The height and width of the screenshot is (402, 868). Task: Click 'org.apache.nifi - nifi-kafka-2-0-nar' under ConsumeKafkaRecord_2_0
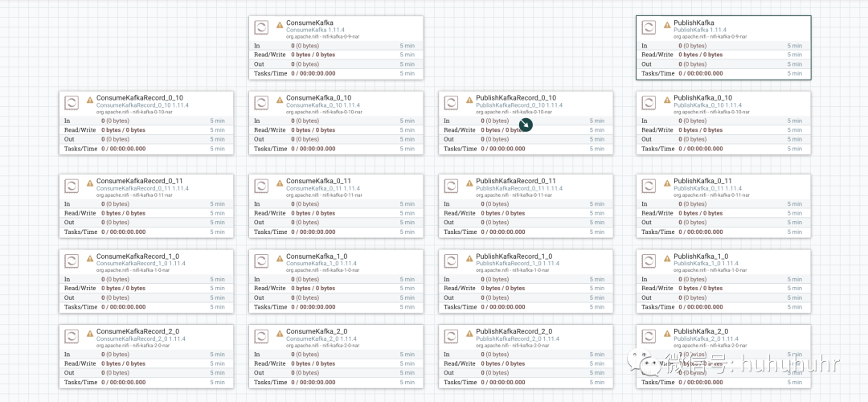click(133, 345)
